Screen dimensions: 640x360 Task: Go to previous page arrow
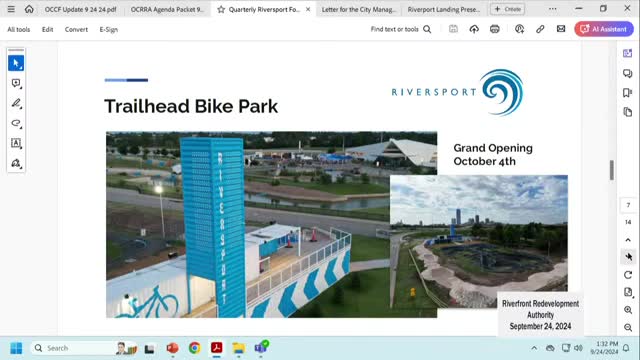628,240
